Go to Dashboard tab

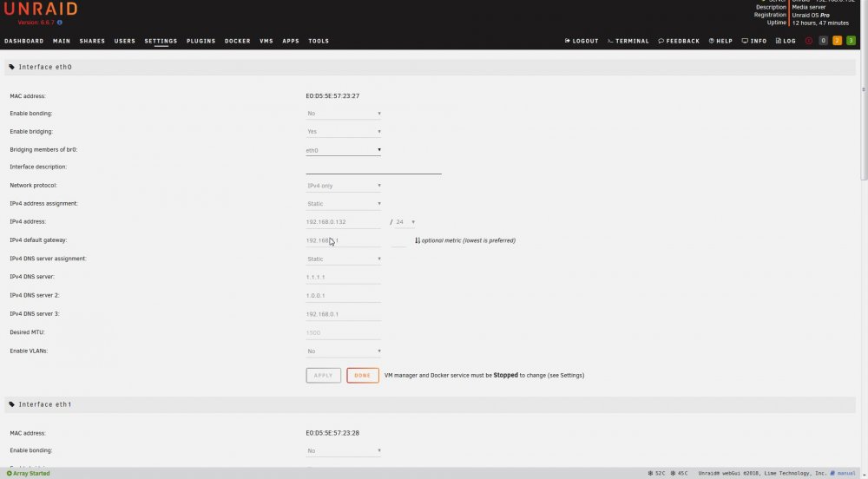pos(23,41)
